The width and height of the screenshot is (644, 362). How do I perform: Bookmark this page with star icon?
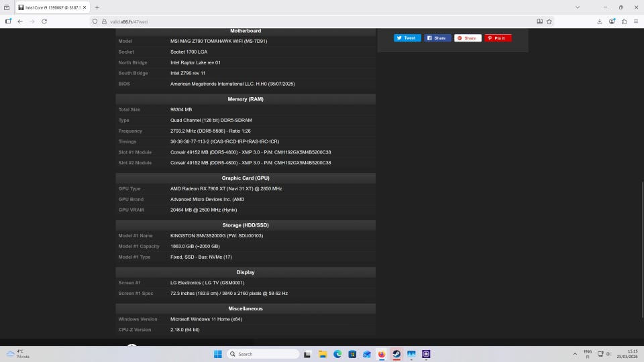(x=549, y=21)
